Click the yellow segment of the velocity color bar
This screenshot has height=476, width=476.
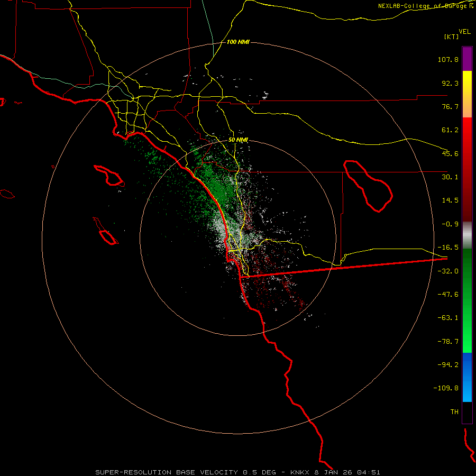467,94
